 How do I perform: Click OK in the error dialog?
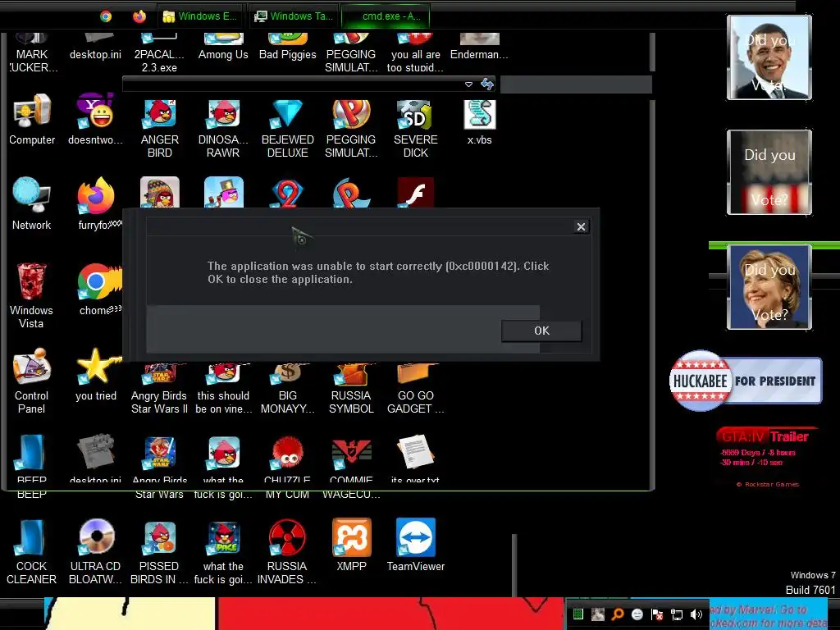(541, 331)
